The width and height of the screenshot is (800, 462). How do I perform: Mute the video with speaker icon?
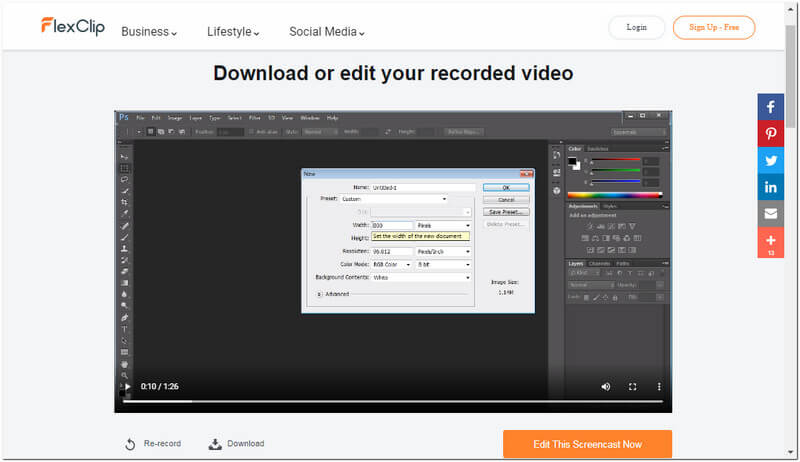tap(606, 387)
